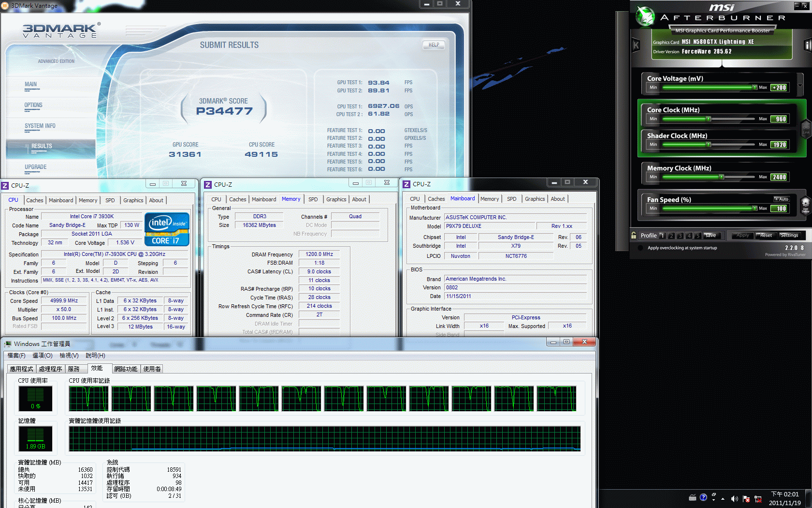The image size is (812, 508).
Task: Click UPGRADE in 3DMark sidebar
Action: (x=36, y=167)
